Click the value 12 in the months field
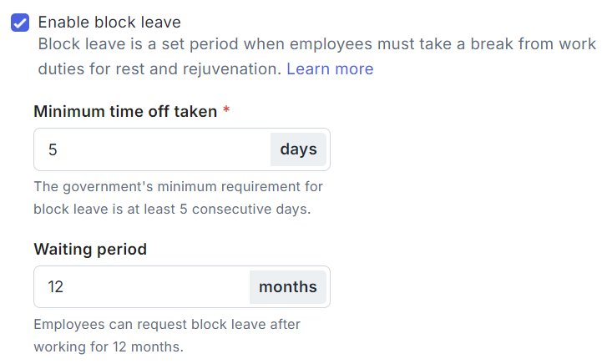This screenshot has width=602, height=364. pyautogui.click(x=56, y=287)
